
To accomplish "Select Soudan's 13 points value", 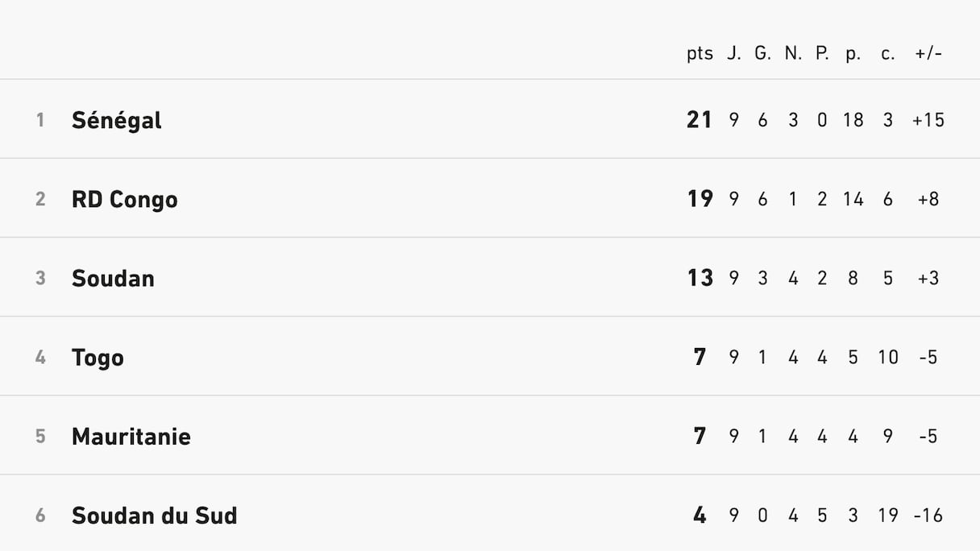I will (x=700, y=278).
